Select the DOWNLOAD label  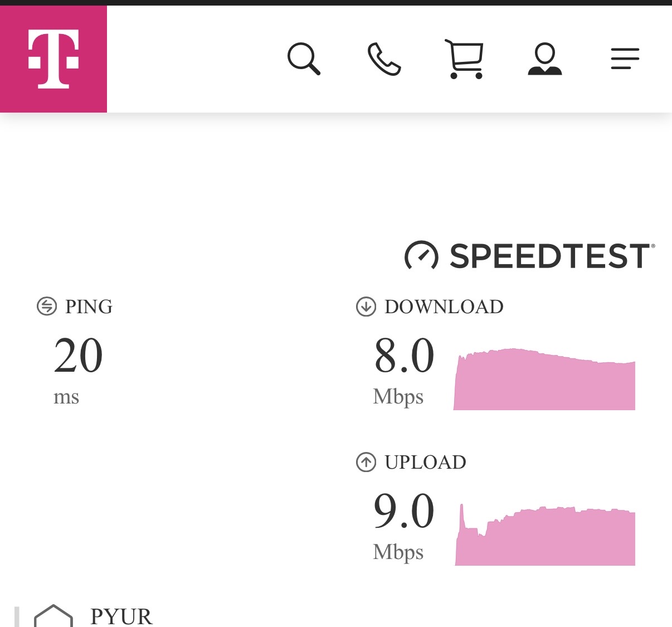click(x=444, y=307)
